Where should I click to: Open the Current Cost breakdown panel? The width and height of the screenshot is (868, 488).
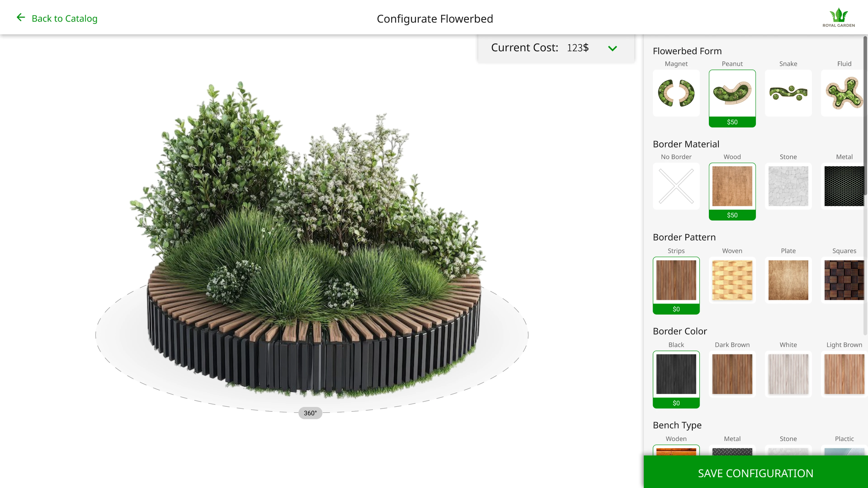point(539,48)
